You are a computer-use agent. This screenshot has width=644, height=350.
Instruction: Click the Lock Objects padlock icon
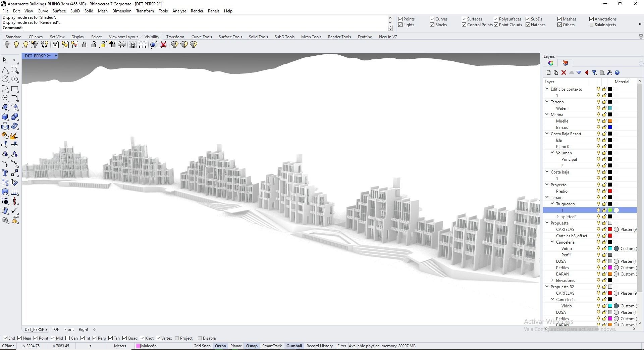click(x=84, y=45)
